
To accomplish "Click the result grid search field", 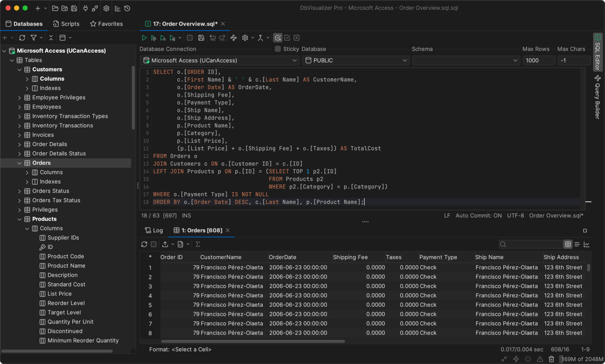I will [530, 244].
